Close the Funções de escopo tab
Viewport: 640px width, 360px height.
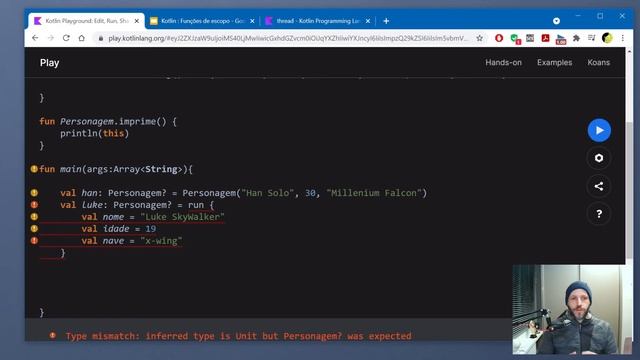(x=252, y=21)
